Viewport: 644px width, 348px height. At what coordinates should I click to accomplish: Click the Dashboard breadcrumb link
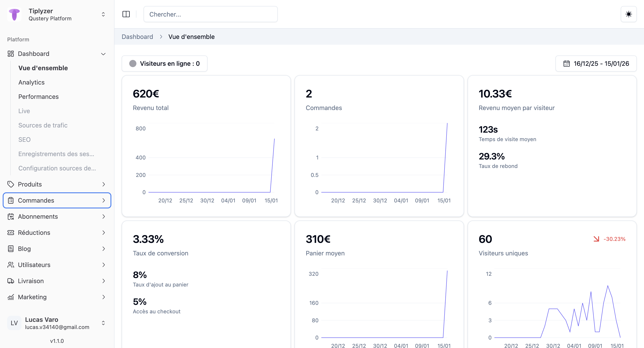point(137,37)
